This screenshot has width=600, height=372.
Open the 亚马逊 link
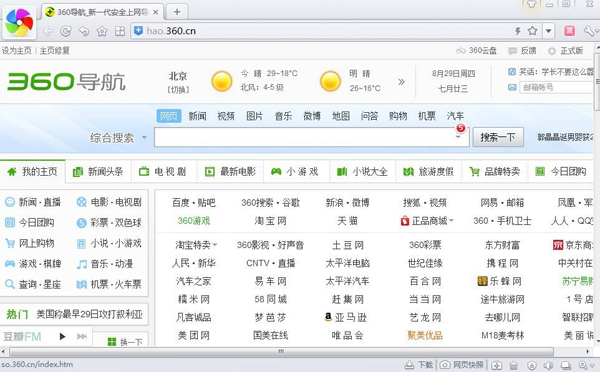(346, 317)
